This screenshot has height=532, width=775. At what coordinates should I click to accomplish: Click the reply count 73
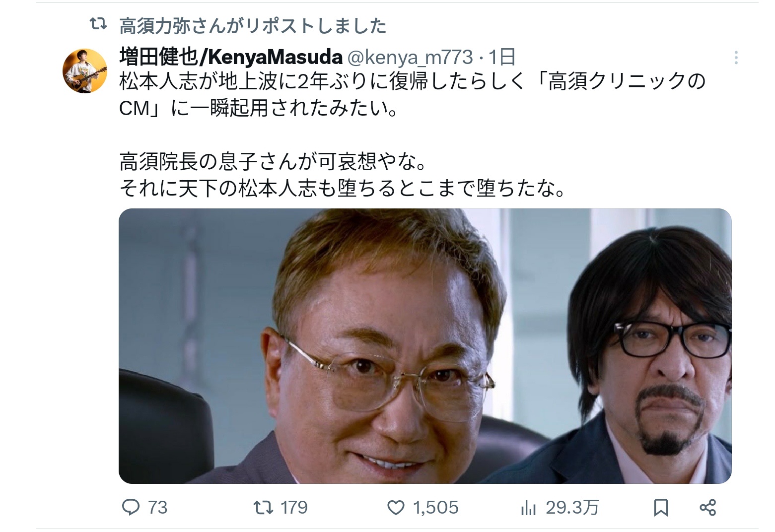(158, 508)
